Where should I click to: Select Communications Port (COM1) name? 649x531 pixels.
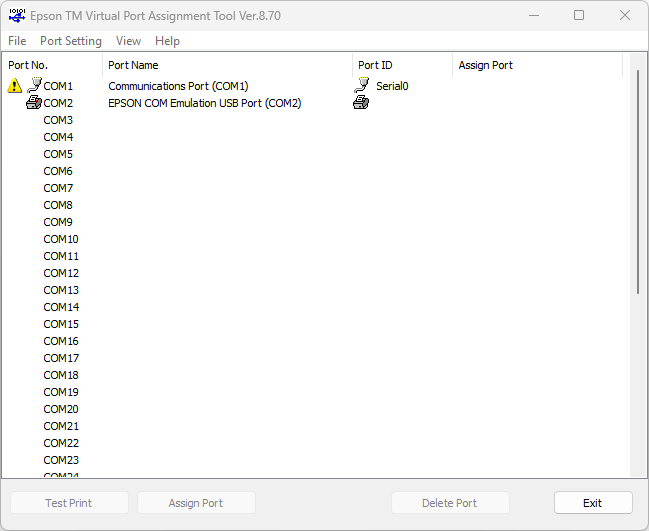[x=178, y=86]
